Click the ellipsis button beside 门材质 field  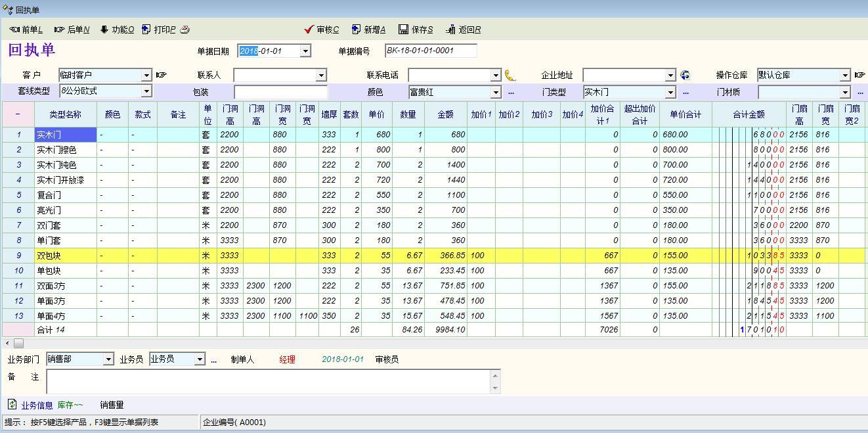click(861, 93)
